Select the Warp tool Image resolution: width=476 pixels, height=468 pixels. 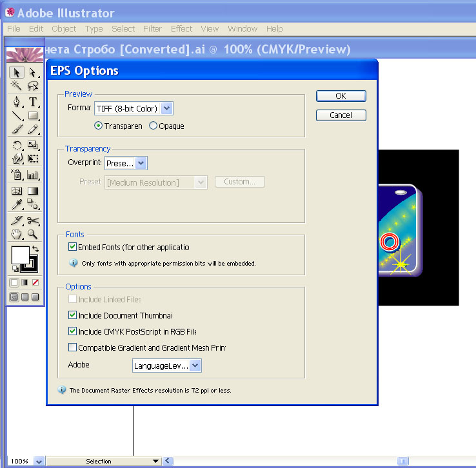click(16, 159)
